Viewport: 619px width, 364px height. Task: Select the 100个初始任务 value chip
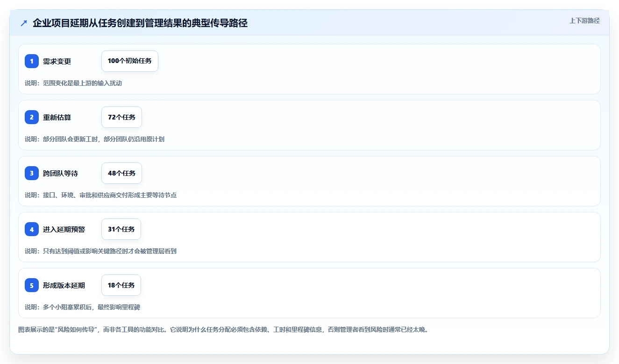130,61
